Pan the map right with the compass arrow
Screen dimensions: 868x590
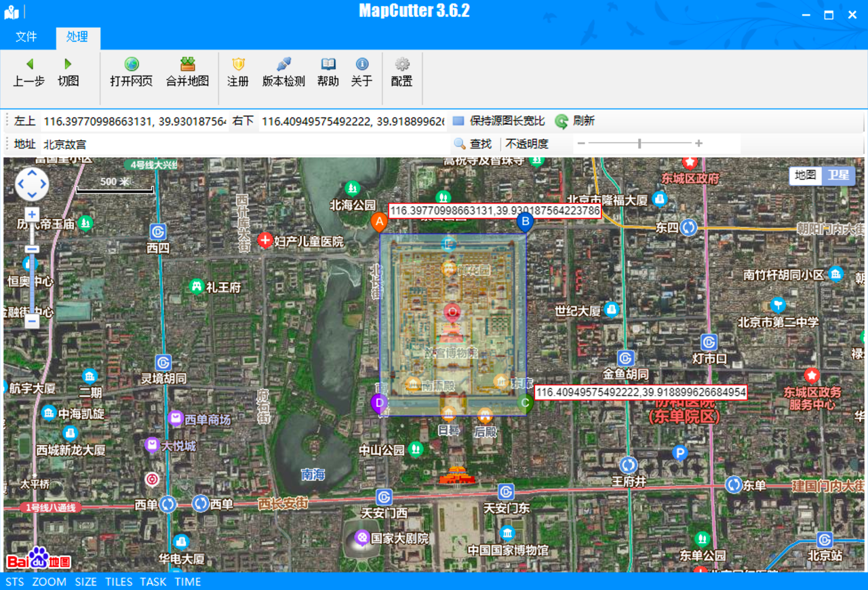pyautogui.click(x=44, y=184)
